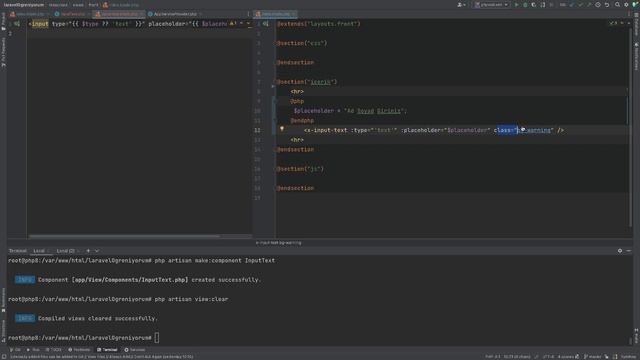Screen dimensions: 640x360
Task: Select the highlighted blade tab in left pane
Action: tap(119, 14)
